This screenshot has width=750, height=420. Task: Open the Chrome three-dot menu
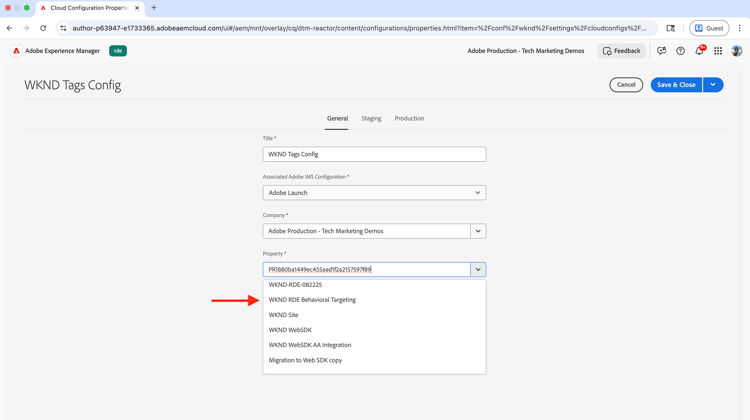click(x=739, y=28)
